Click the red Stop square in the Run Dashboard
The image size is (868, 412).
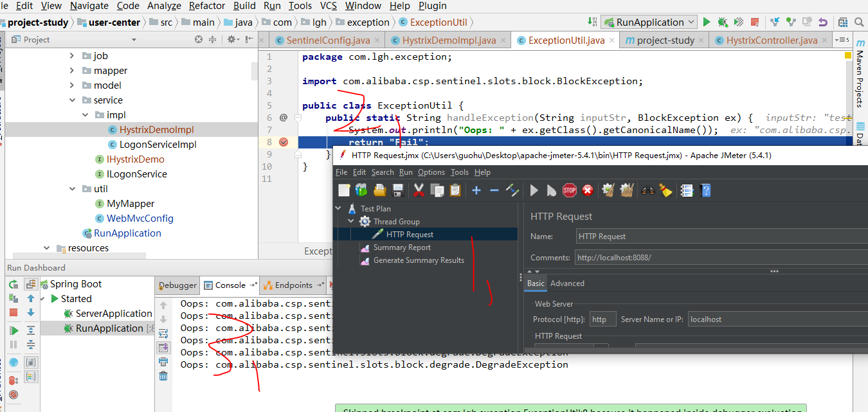tap(14, 313)
